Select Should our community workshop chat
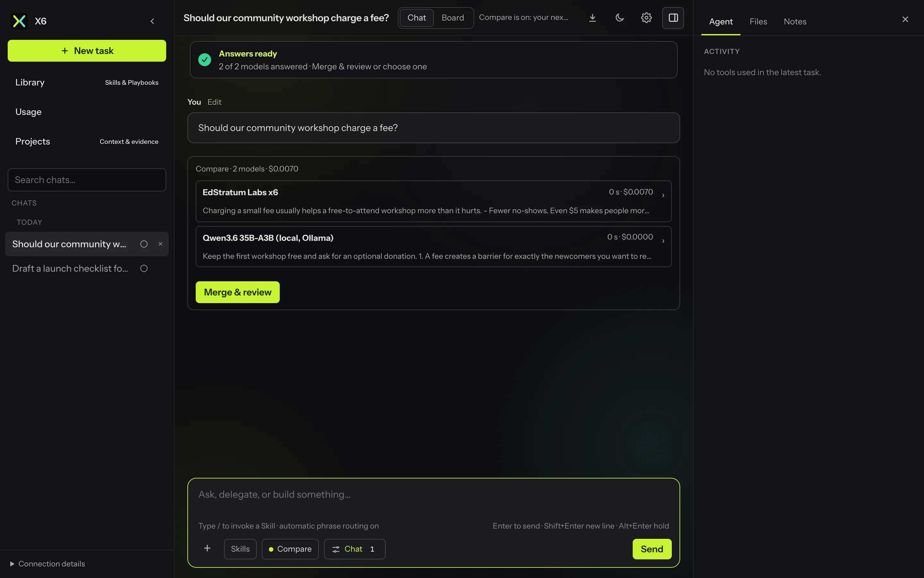Image resolution: width=924 pixels, height=578 pixels. pos(69,244)
